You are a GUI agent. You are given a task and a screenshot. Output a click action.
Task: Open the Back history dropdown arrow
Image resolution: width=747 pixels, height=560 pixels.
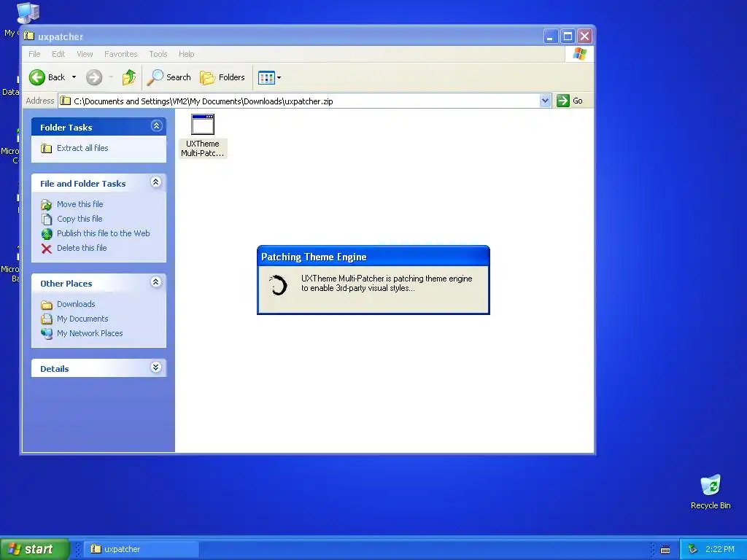(74, 77)
